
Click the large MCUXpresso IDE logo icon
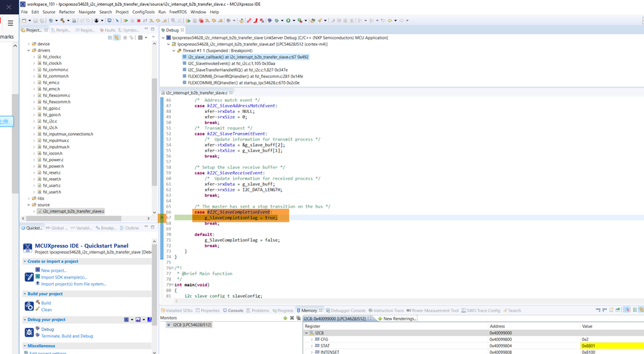(28, 248)
